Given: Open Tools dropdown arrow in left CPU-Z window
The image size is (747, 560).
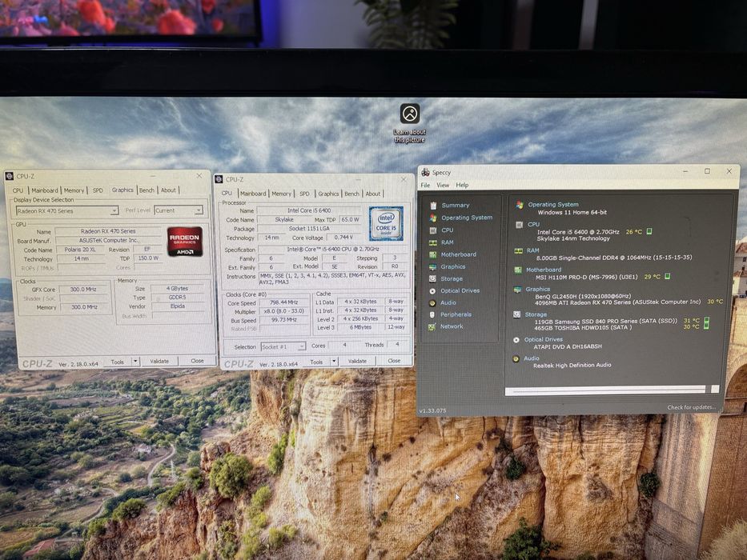Looking at the screenshot, I should point(135,362).
